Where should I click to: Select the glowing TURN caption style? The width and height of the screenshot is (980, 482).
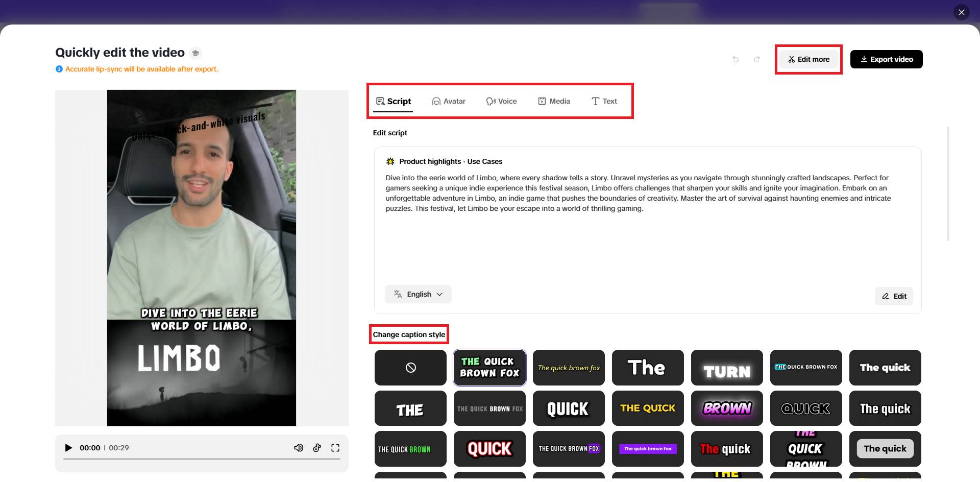727,367
